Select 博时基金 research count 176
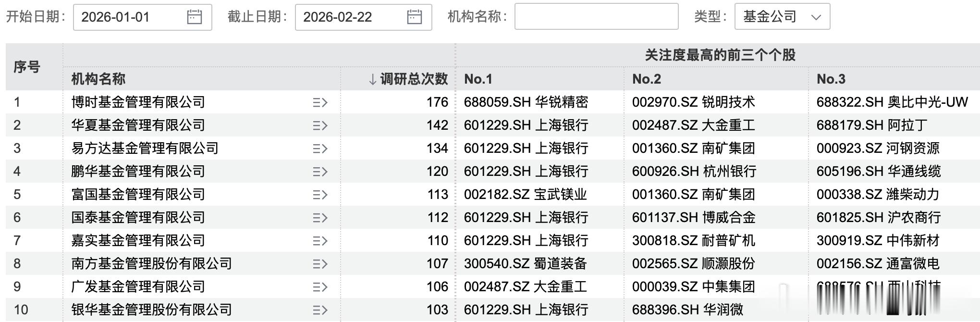Viewport: 980px width, 322px height. pyautogui.click(x=437, y=102)
